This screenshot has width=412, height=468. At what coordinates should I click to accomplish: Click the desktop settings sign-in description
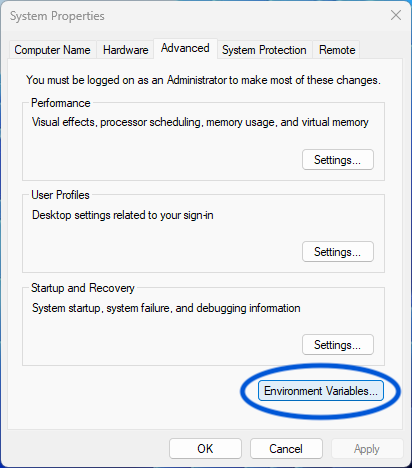coord(123,215)
